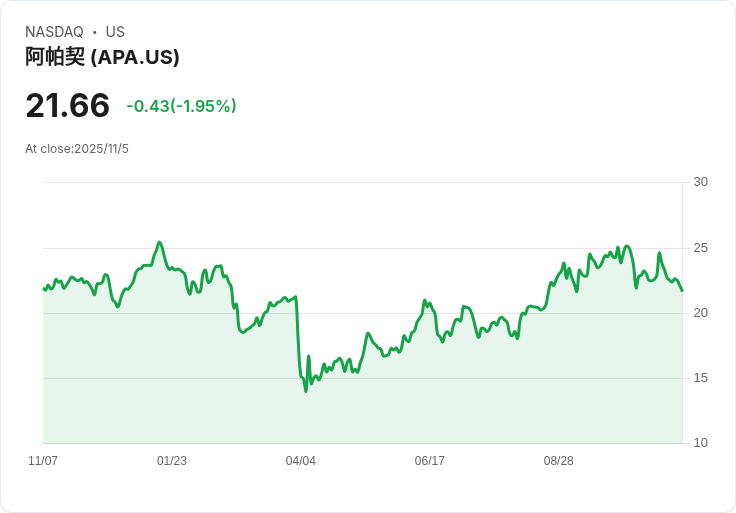The image size is (736, 513).
Task: Click the US market label
Action: (x=115, y=32)
